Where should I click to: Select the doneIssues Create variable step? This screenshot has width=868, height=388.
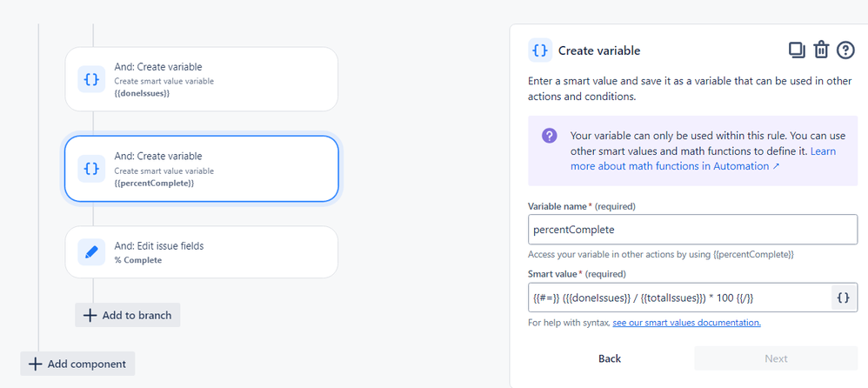pos(202,79)
